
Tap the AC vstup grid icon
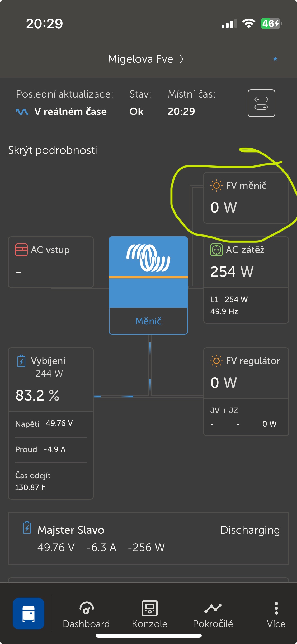21,250
